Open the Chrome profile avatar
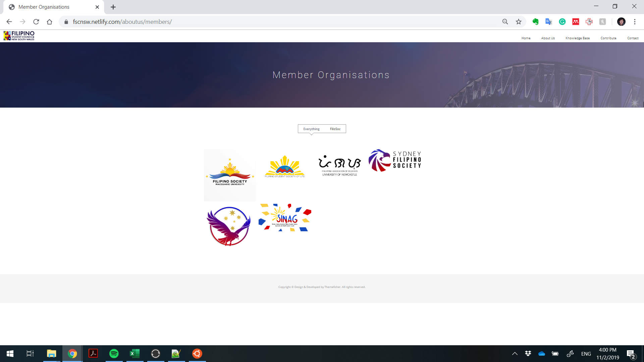644x362 pixels. (x=621, y=22)
